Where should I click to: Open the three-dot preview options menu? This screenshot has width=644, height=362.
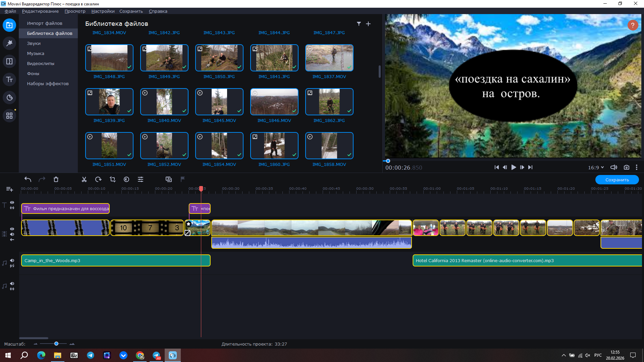(636, 168)
